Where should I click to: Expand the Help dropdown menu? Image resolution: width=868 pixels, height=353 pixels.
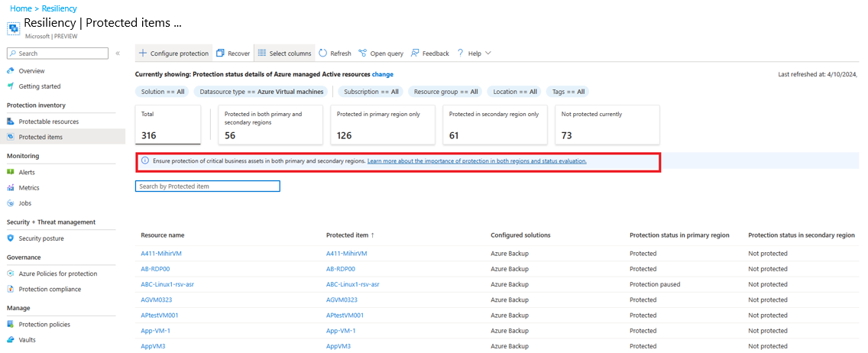[x=474, y=53]
